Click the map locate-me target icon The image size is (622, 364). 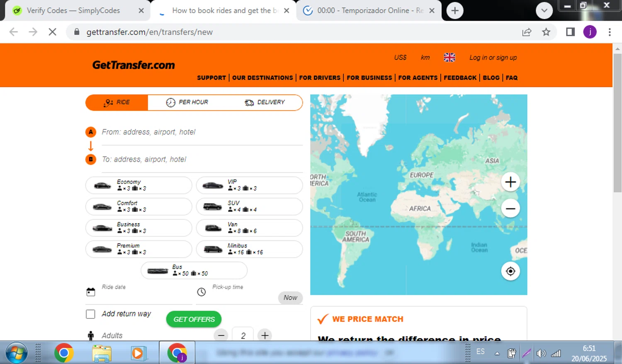pos(510,271)
